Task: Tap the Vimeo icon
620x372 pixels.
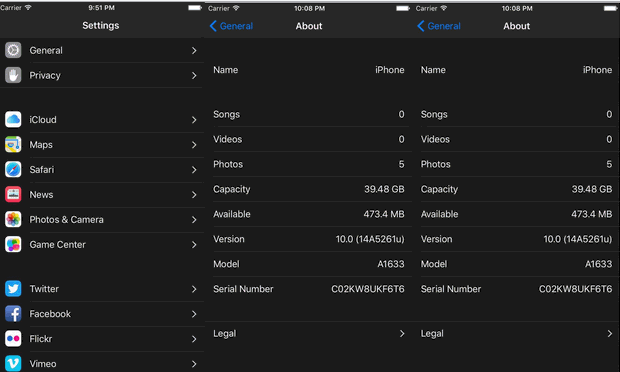Action: click(13, 363)
